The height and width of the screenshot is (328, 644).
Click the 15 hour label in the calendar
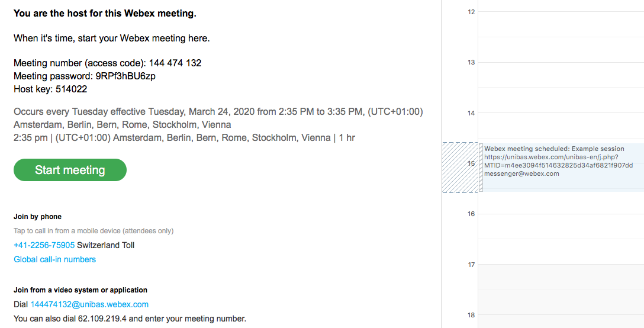pyautogui.click(x=471, y=163)
